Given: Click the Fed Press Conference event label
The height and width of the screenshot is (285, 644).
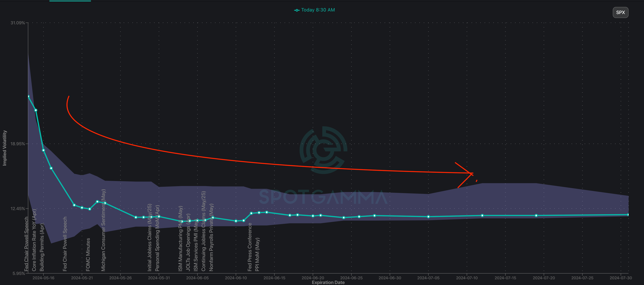Looking at the screenshot, I should click(x=249, y=247).
